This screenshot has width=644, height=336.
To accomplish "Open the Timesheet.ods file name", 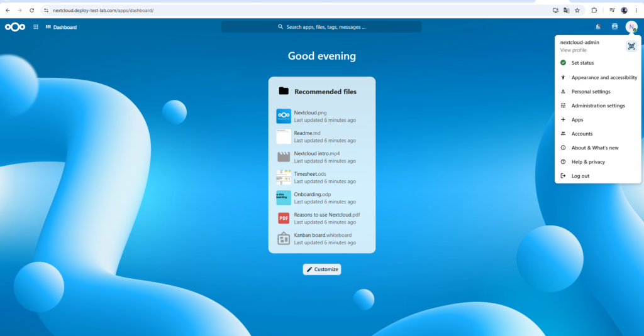I will [309, 174].
